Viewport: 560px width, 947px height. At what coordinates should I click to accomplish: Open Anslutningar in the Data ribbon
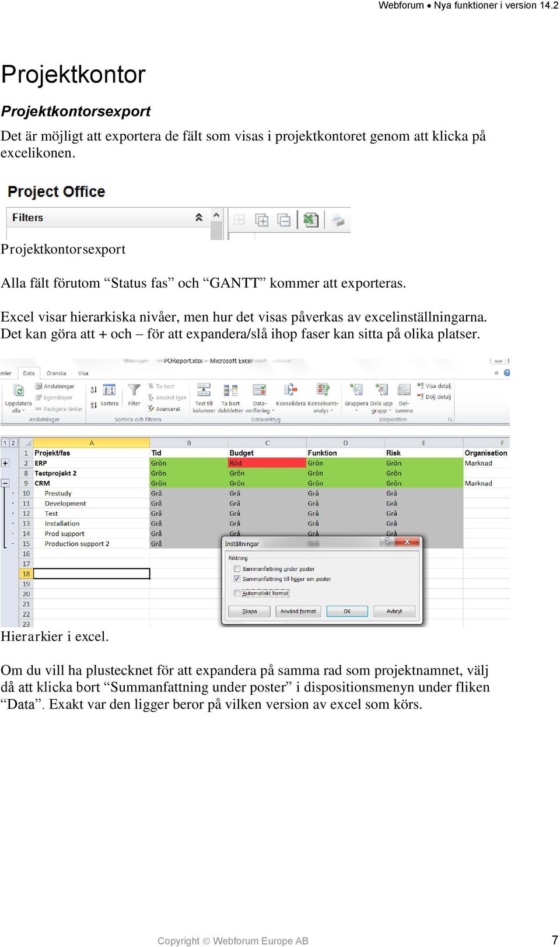pyautogui.click(x=55, y=386)
